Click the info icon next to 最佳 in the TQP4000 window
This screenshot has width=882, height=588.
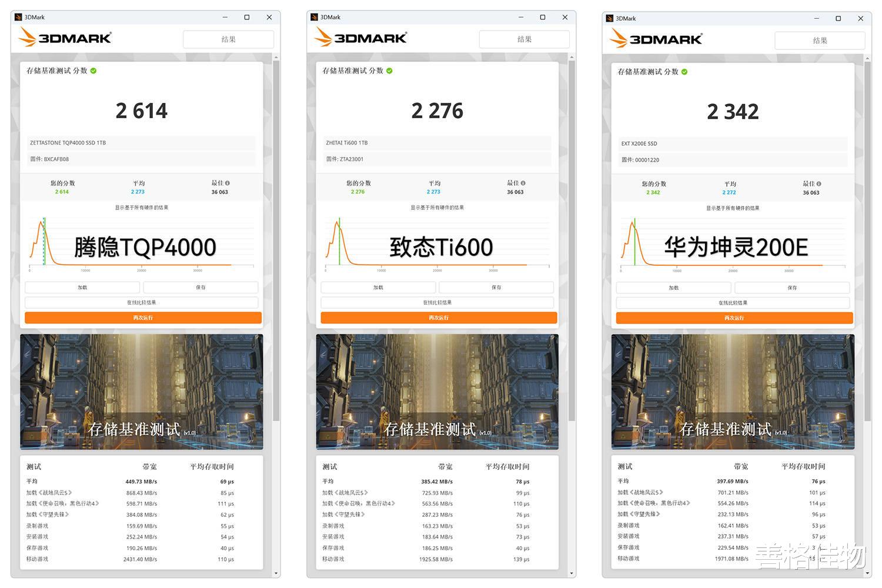click(228, 183)
